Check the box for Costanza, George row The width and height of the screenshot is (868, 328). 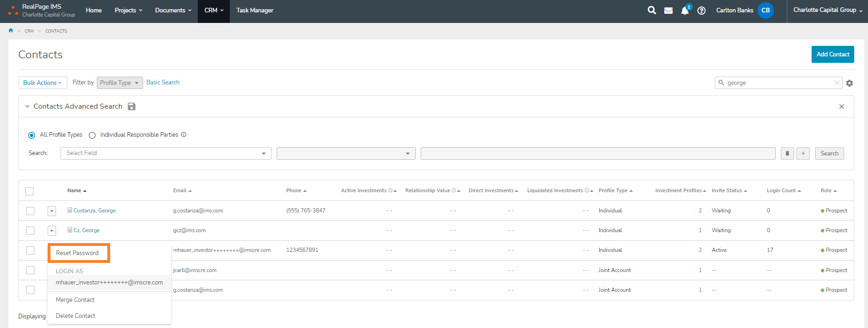coord(30,211)
